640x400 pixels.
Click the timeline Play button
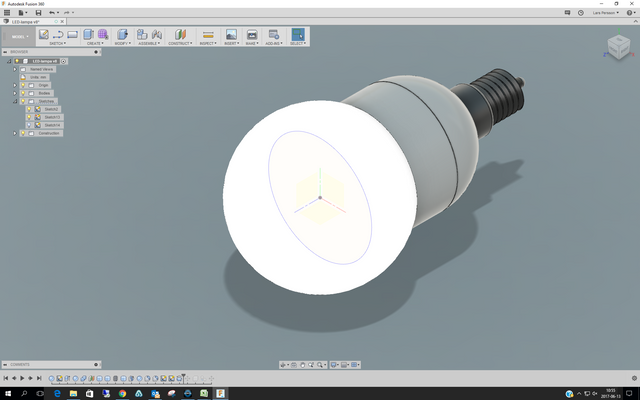pos(22,378)
